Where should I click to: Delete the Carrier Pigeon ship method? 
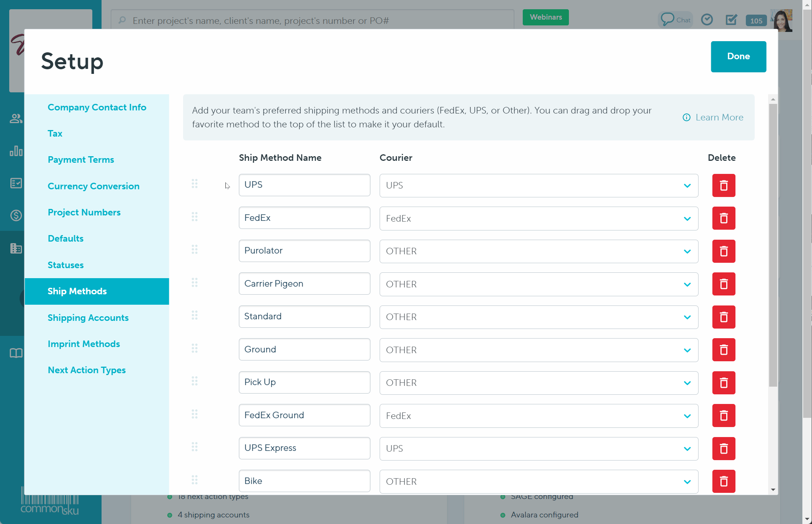pos(724,284)
